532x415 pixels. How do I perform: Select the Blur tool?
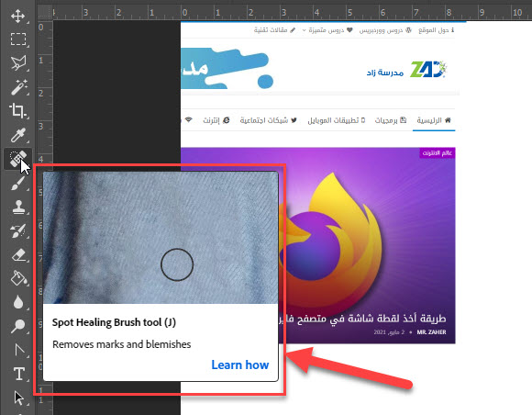17,302
